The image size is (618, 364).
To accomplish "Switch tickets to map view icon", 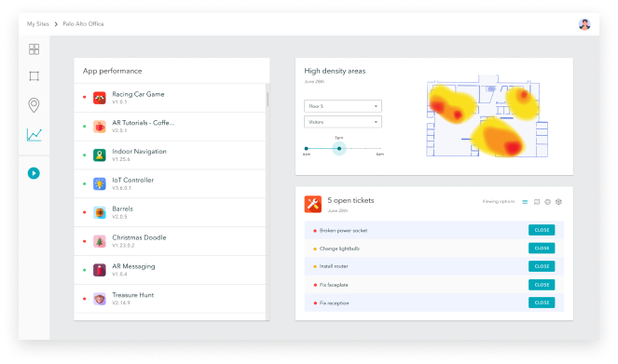I will click(536, 202).
